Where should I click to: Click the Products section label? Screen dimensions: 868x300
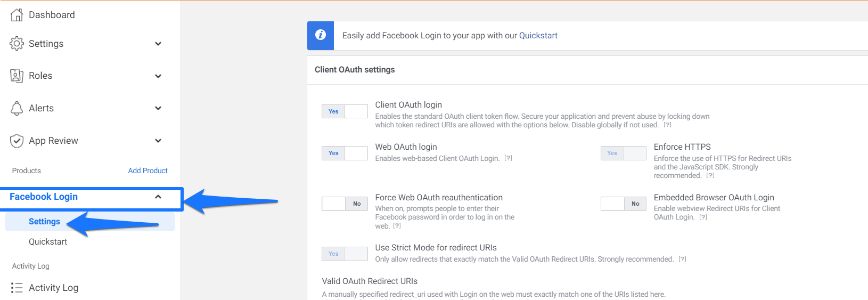coord(27,171)
